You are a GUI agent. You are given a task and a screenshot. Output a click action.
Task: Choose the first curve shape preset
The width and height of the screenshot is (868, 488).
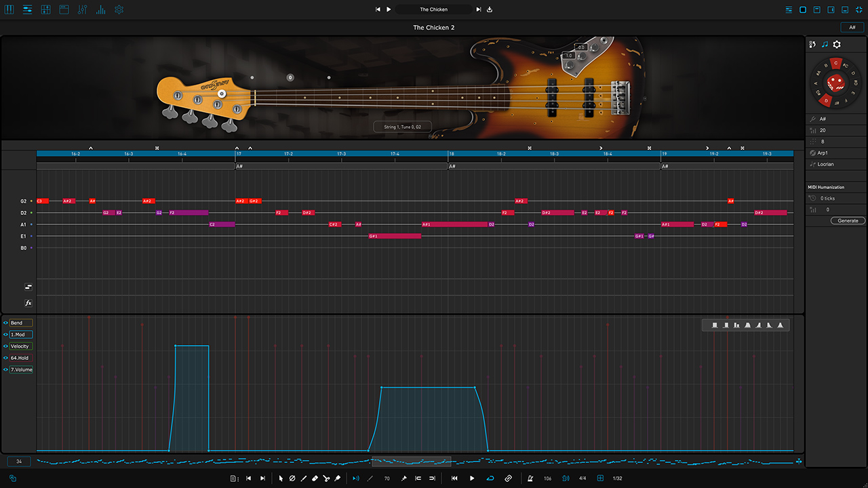coord(715,325)
